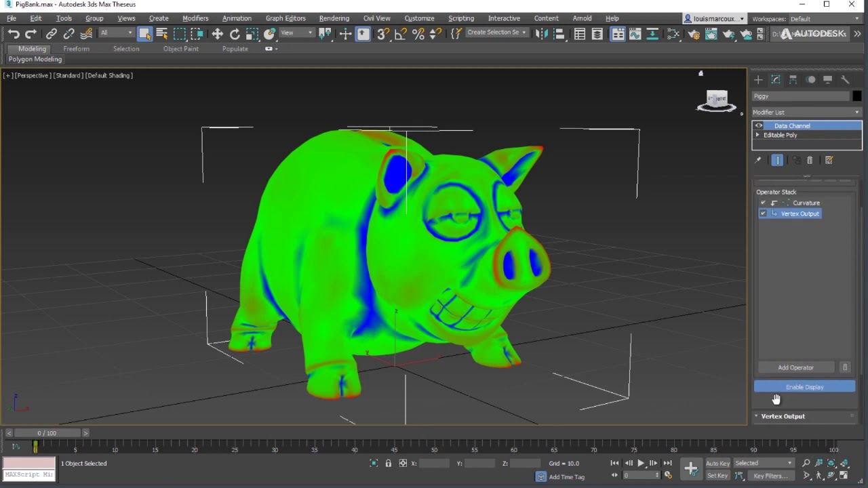Toggle the Ribbon display icon
Image resolution: width=868 pixels, height=488 pixels.
(x=618, y=34)
